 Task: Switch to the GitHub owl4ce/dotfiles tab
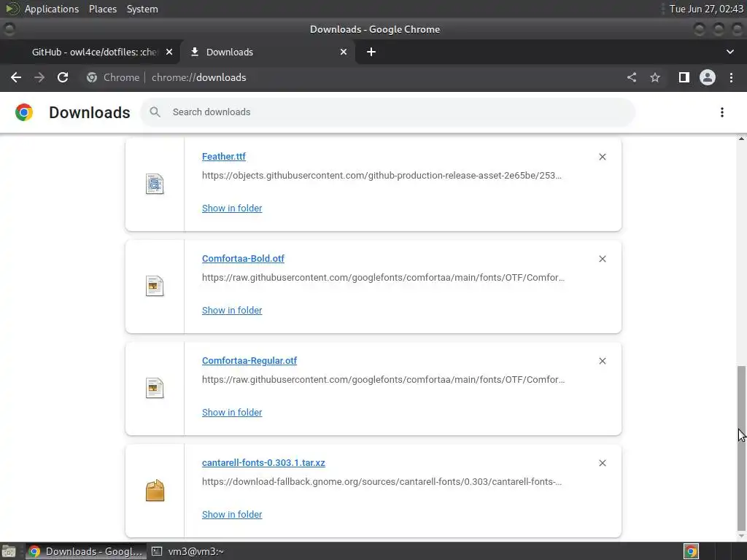click(x=93, y=52)
